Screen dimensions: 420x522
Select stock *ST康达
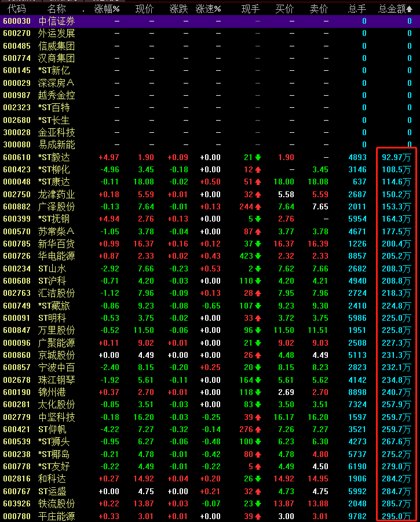[54, 182]
